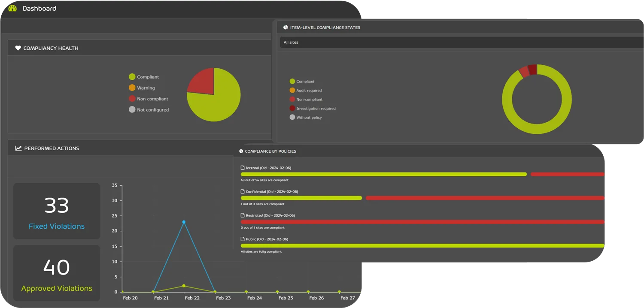Screen dimensions: 644x308
Task: Expand the Restricted (Old - 2024-02-06) policy entry
Action: click(270, 215)
